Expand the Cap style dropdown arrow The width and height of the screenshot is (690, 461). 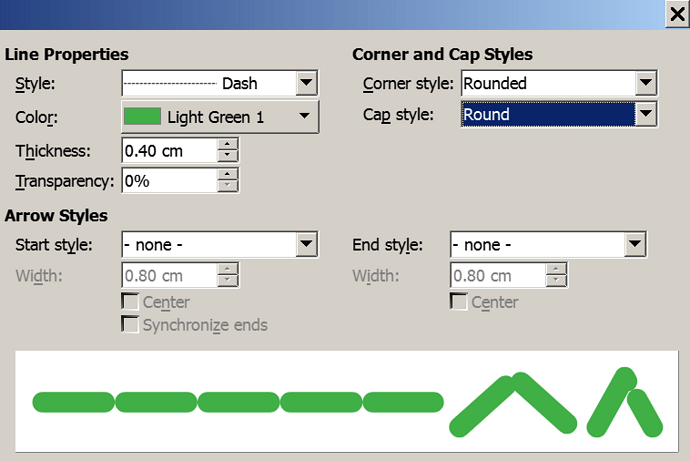pyautogui.click(x=646, y=114)
